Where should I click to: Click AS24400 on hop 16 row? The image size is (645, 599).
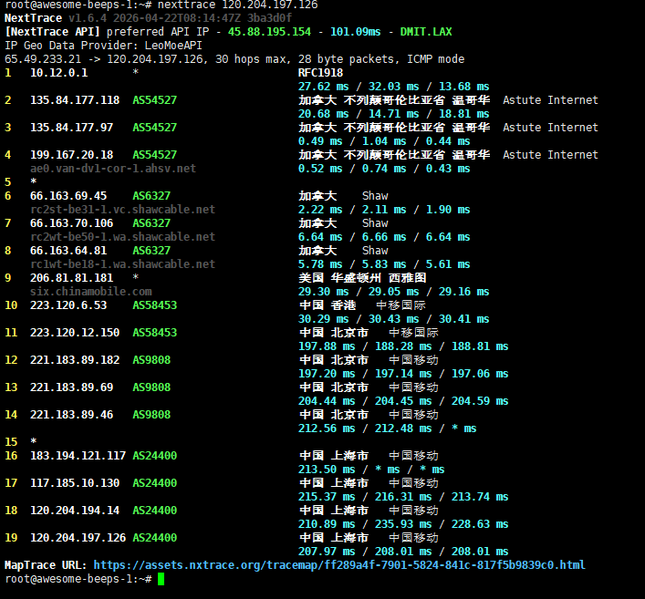tap(155, 456)
